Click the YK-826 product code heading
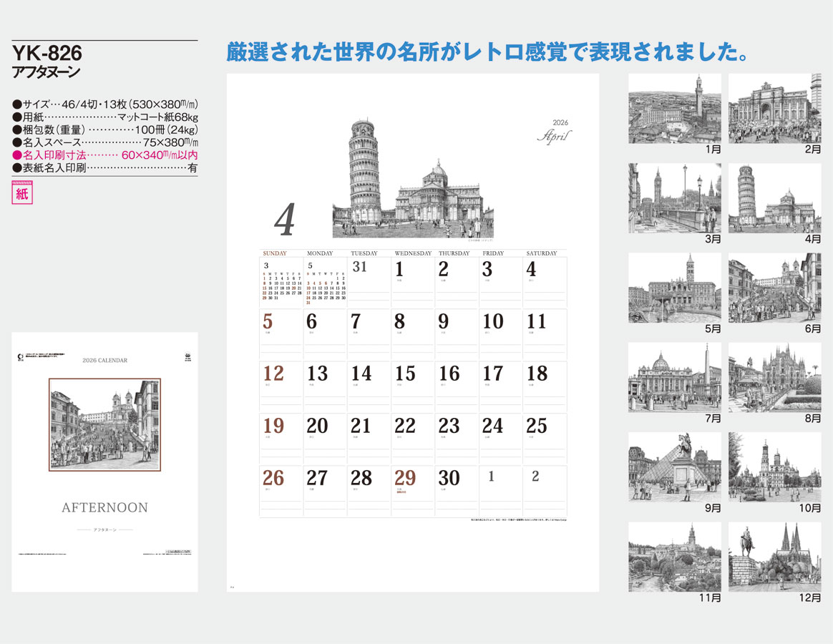The width and height of the screenshot is (833, 644). click(47, 53)
